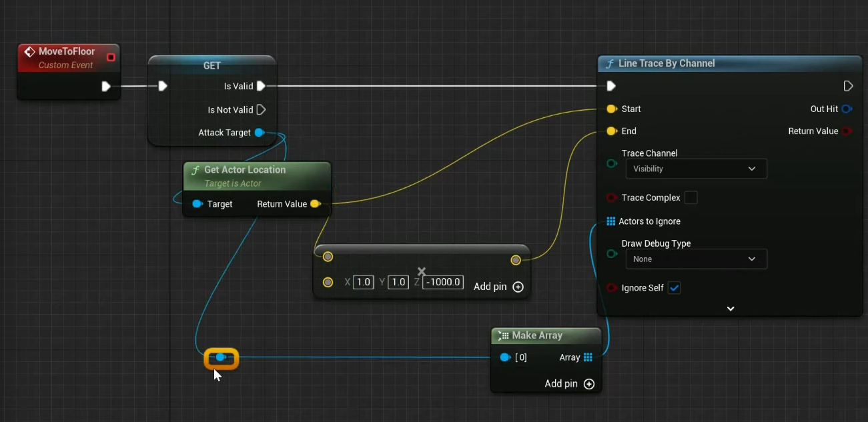
Task: Uncheck the Ignore Self checkbox
Action: (675, 288)
